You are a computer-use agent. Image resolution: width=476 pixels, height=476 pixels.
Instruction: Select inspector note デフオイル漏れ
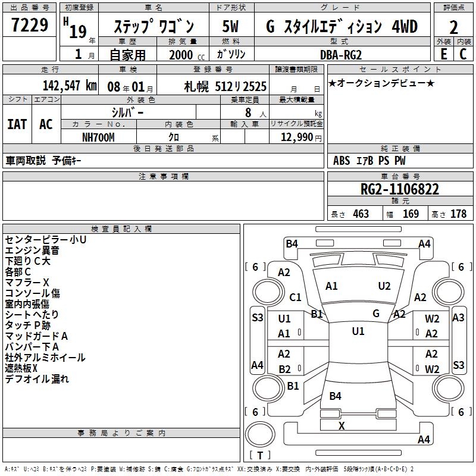tap(37, 379)
